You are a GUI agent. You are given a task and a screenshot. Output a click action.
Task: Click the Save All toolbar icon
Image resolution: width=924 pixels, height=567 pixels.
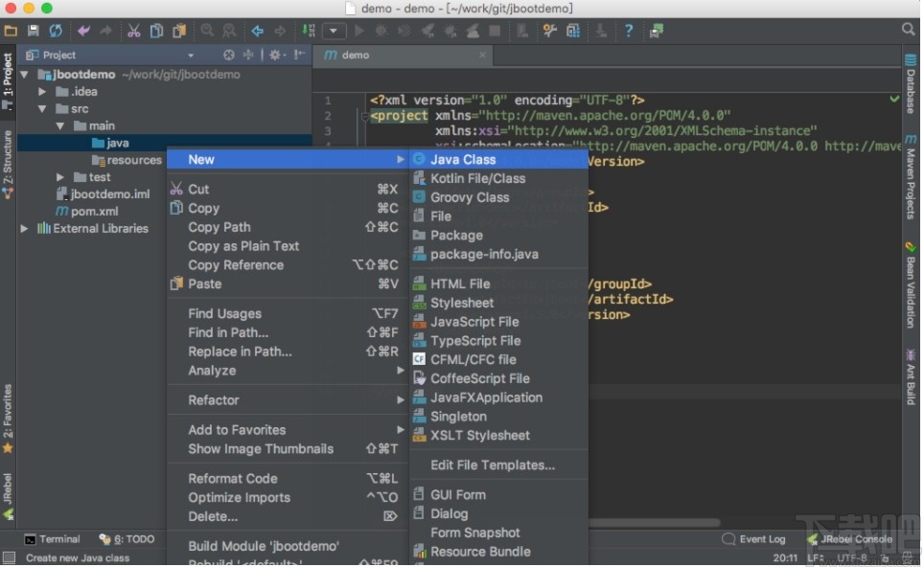click(x=34, y=31)
